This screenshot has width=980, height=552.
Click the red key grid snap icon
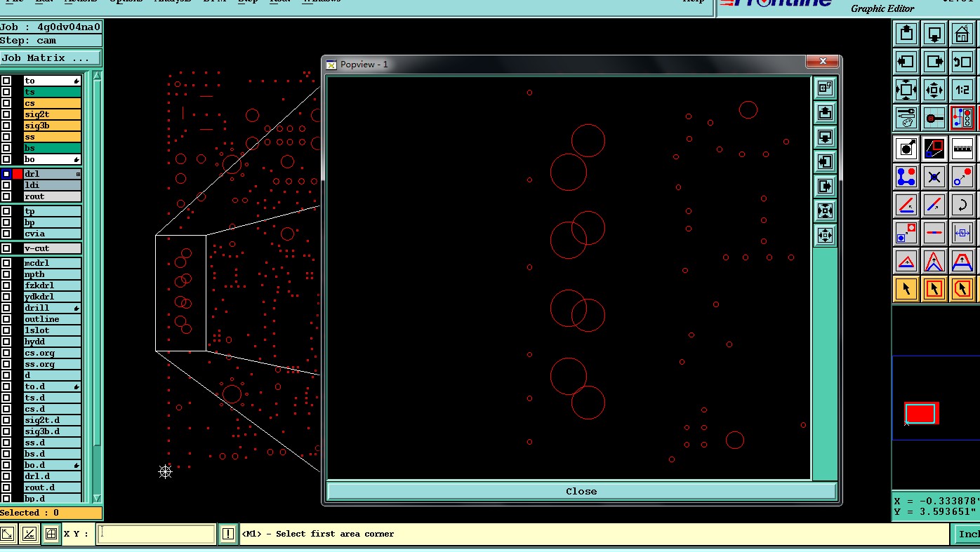[934, 118]
